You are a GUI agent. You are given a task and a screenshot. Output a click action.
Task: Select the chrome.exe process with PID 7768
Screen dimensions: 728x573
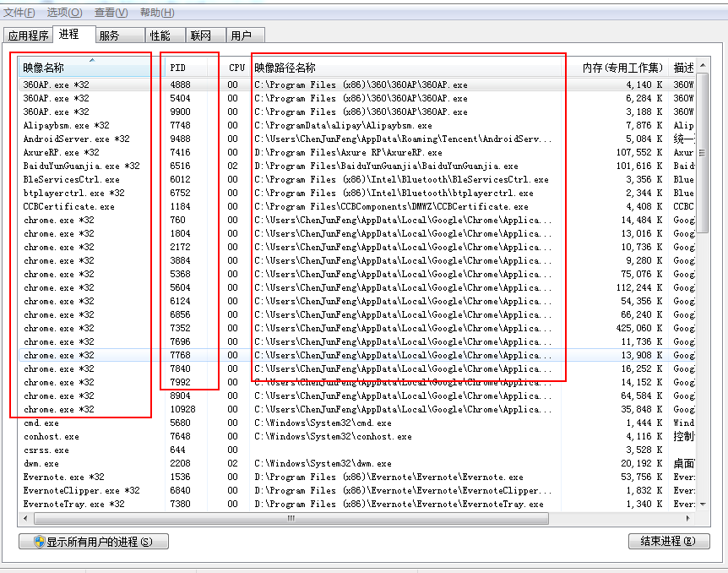click(356, 355)
